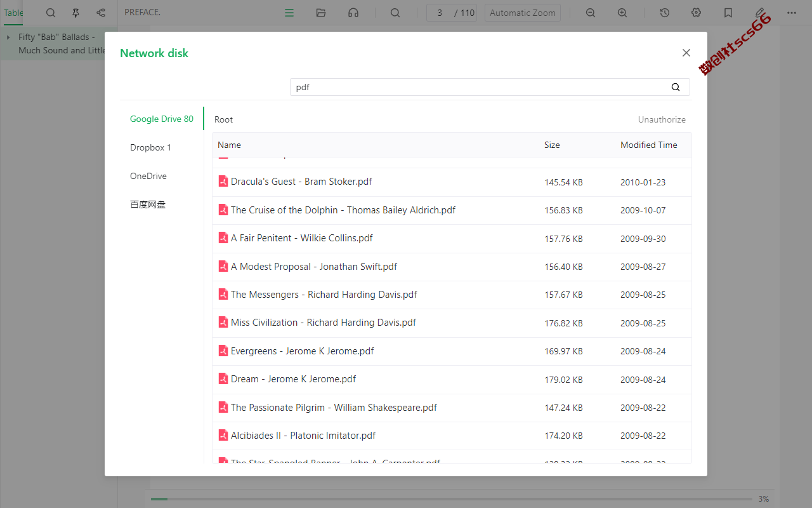Open the settings gear icon
The height and width of the screenshot is (508, 812).
(697, 13)
